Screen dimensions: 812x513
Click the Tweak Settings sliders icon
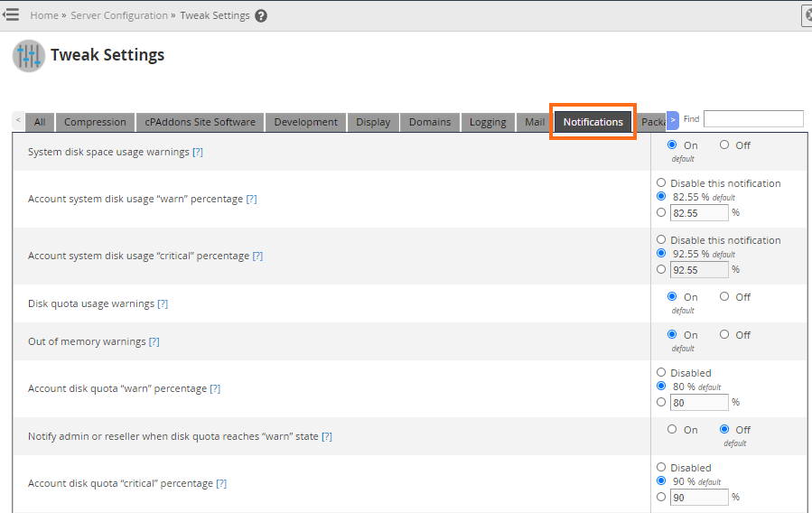pos(28,56)
